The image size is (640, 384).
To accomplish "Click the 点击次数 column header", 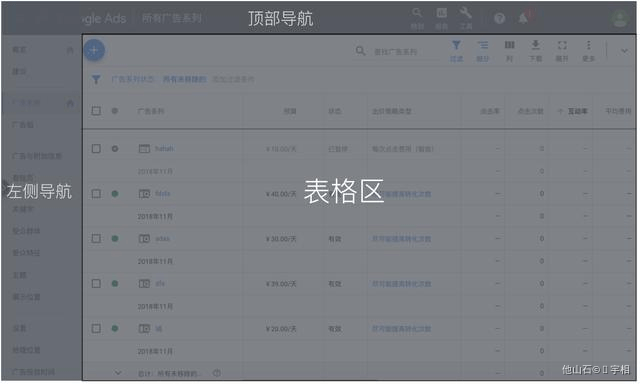I will [x=530, y=111].
